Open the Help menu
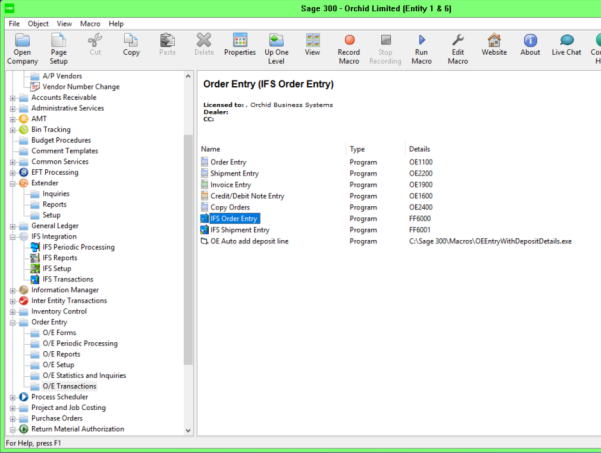The height and width of the screenshot is (453, 601). (x=116, y=24)
